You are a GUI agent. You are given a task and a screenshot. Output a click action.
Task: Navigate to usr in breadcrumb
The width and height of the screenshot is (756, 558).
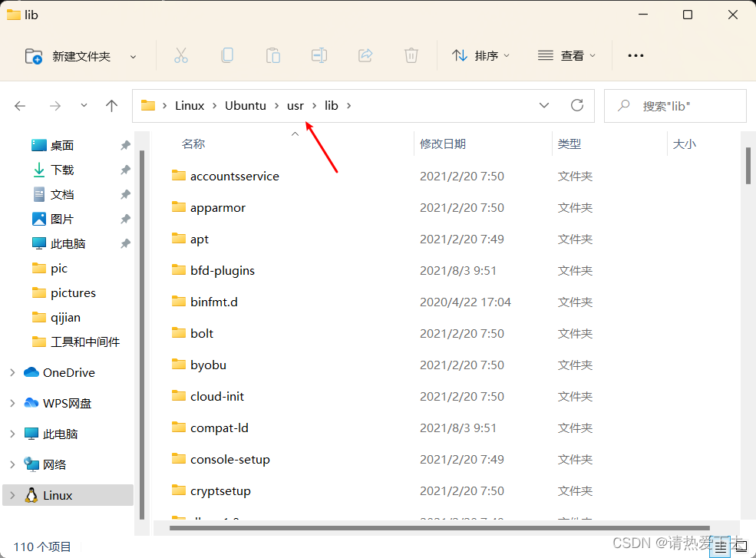pyautogui.click(x=295, y=106)
